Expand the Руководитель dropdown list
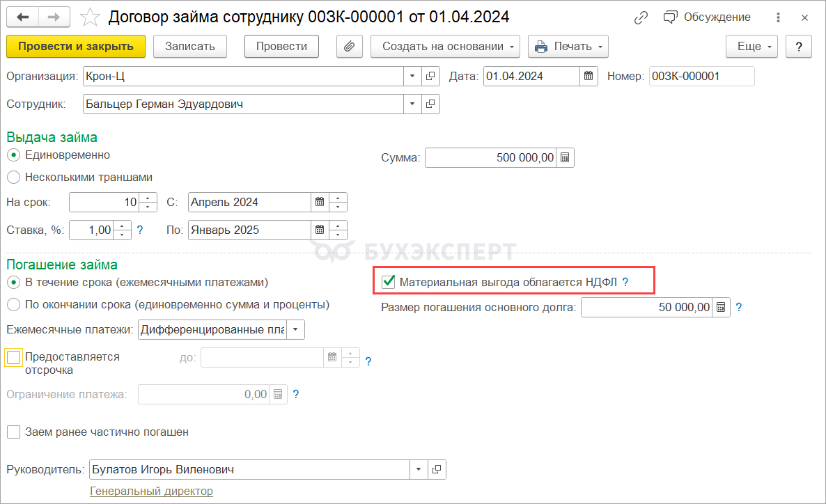 tap(419, 470)
